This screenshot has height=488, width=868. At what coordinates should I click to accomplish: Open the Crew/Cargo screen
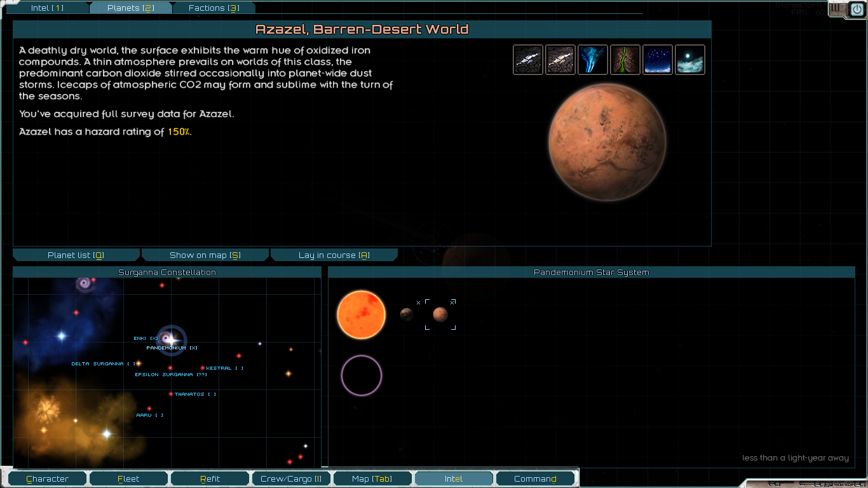point(290,479)
